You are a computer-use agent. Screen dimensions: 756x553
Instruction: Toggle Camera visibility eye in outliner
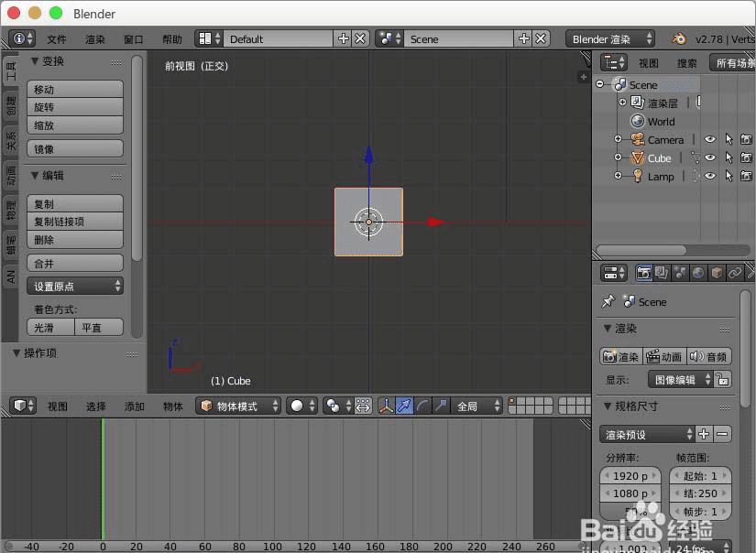[x=710, y=139]
